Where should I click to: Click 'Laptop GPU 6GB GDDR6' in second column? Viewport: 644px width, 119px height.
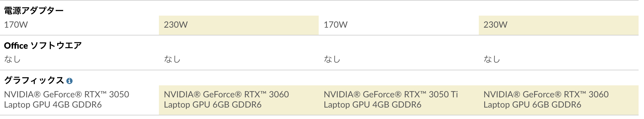(x=213, y=105)
